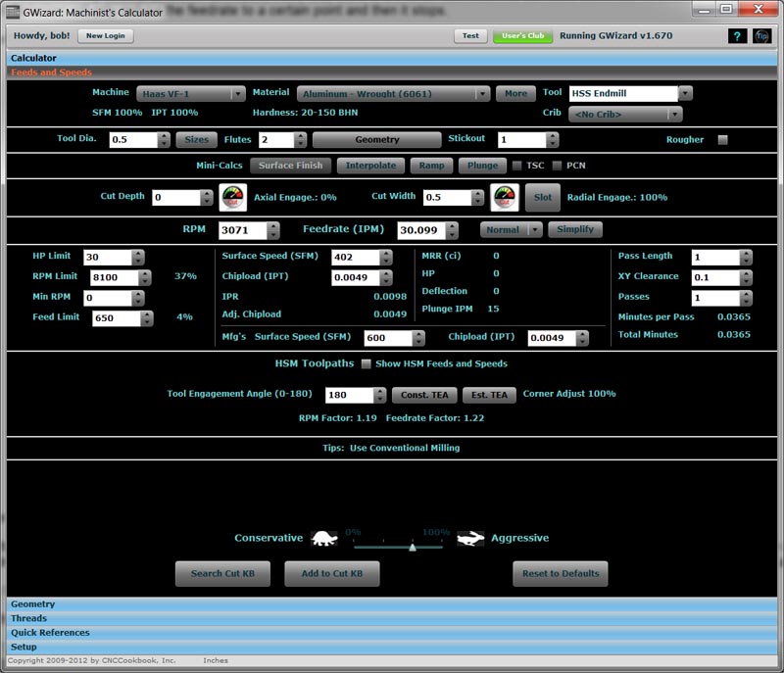The height and width of the screenshot is (673, 784).
Task: Click the Cut Width gauge icon
Action: pos(505,197)
